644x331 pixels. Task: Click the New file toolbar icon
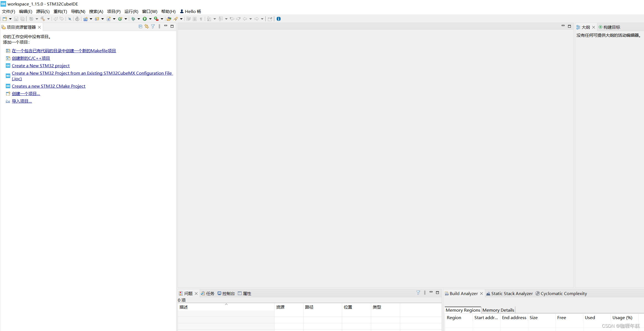pos(5,19)
